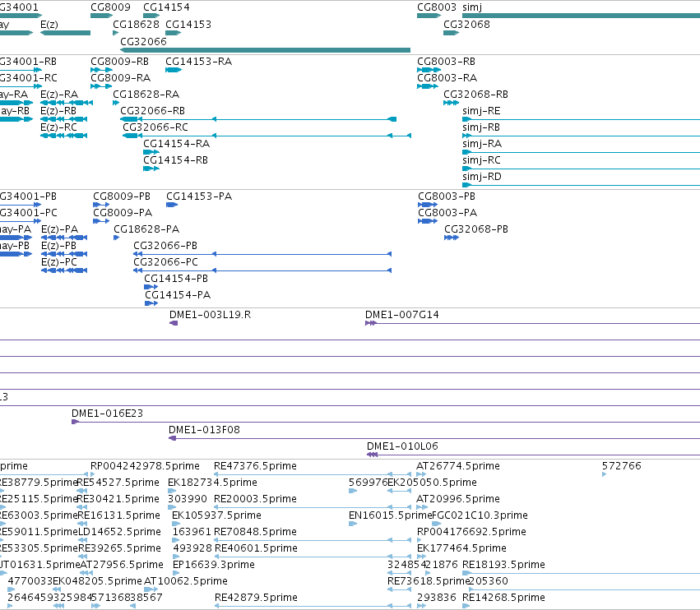Select protein CG8009-PA

click(101, 221)
